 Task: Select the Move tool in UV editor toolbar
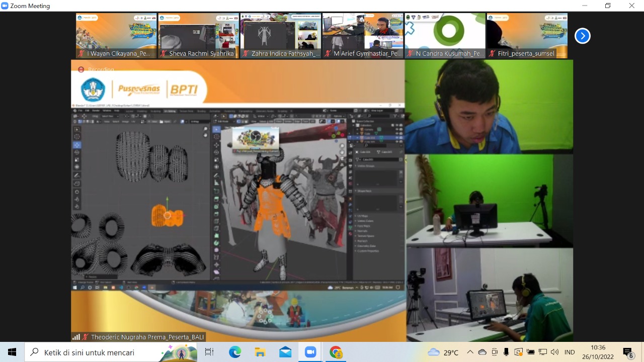[77, 145]
